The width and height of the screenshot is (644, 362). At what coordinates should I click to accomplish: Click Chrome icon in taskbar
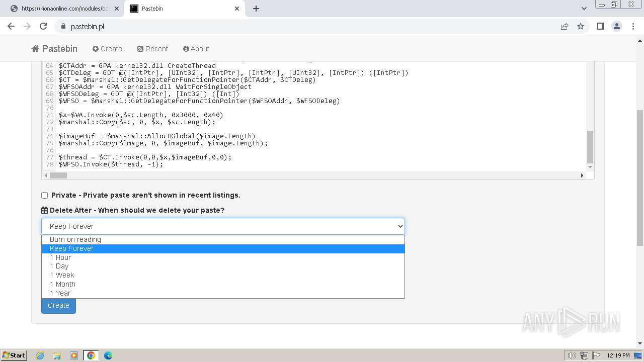tap(91, 355)
